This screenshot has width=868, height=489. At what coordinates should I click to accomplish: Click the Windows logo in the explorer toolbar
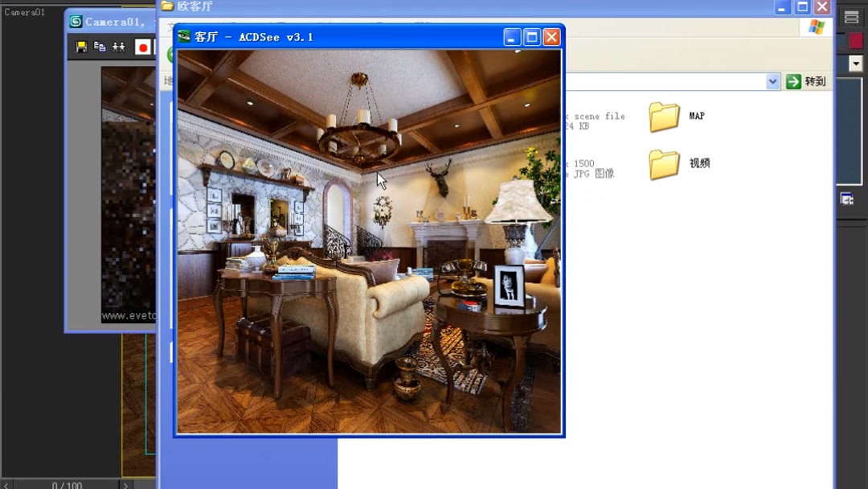point(816,27)
